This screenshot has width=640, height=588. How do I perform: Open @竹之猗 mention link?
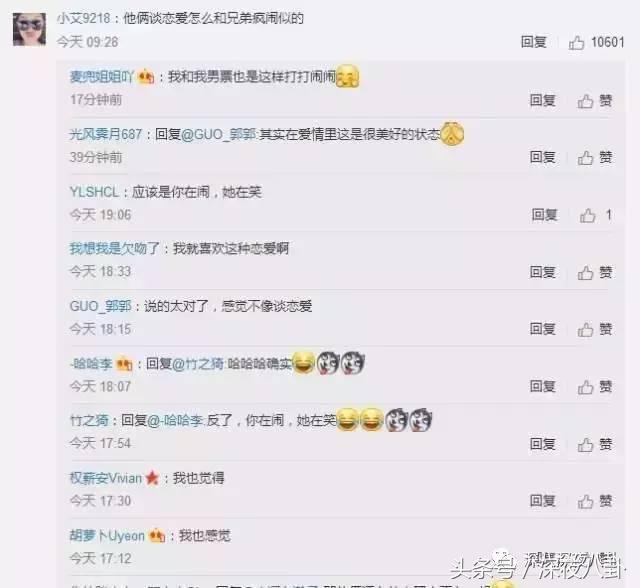pyautogui.click(x=198, y=364)
